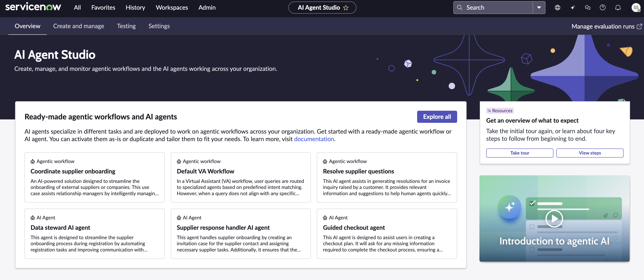Open the chat conversations icon
The height and width of the screenshot is (280, 644).
click(588, 8)
